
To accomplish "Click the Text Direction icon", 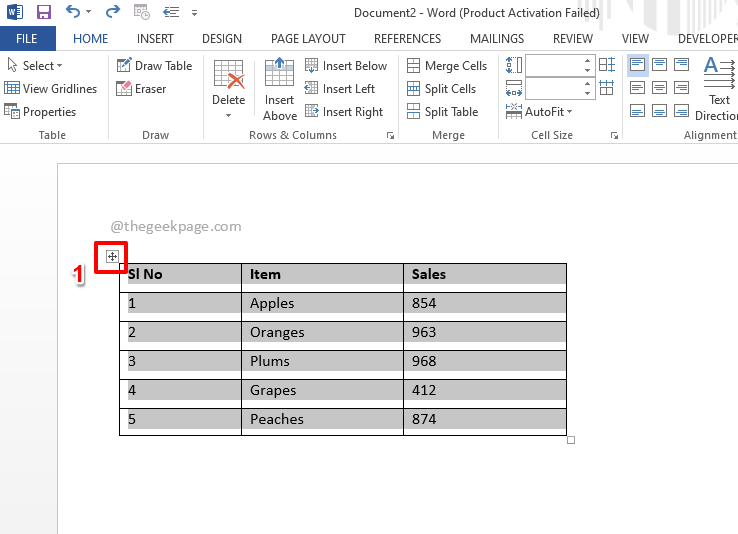I will 718,89.
